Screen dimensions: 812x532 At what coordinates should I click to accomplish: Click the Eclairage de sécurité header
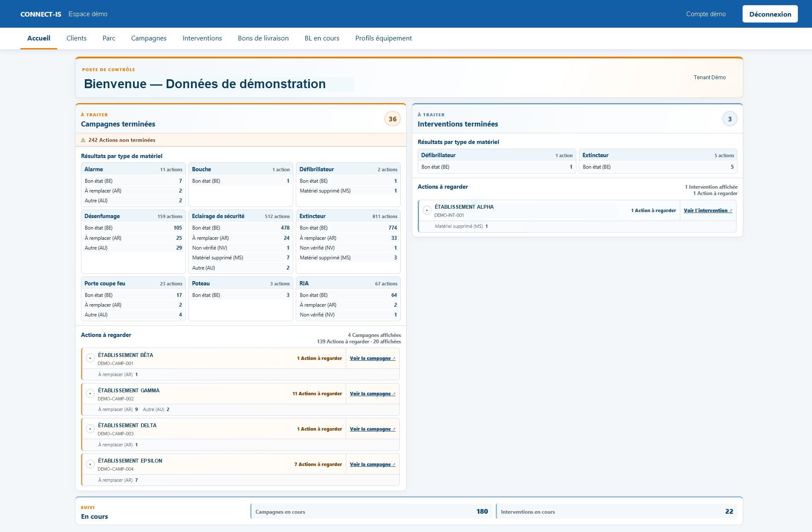(241, 216)
